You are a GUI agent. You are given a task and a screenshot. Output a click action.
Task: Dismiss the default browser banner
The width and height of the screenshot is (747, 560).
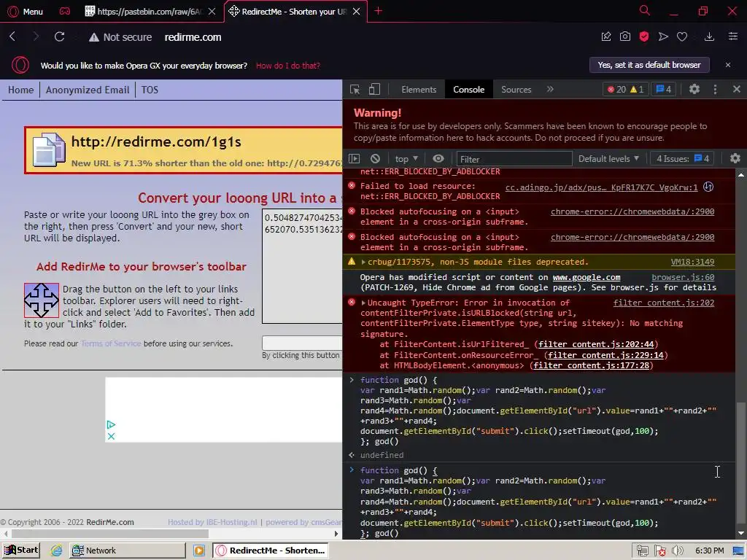pos(728,65)
